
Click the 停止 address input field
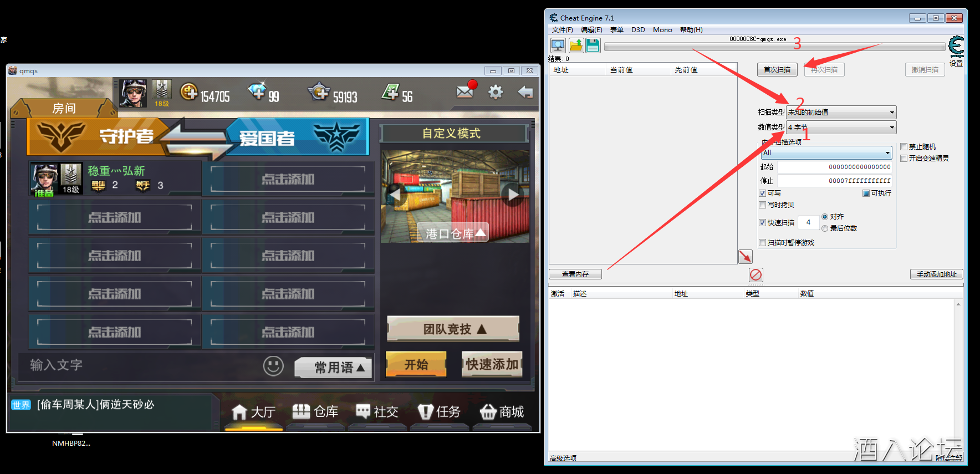(835, 181)
